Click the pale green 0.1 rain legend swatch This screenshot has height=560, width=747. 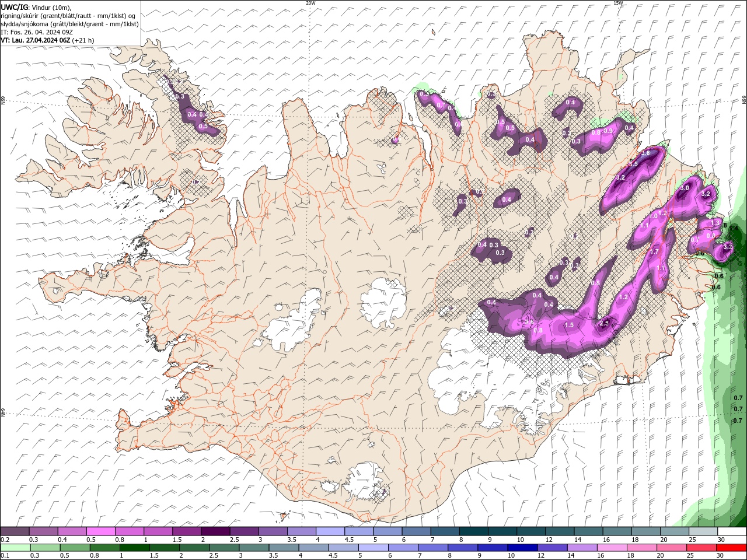(x=15, y=548)
